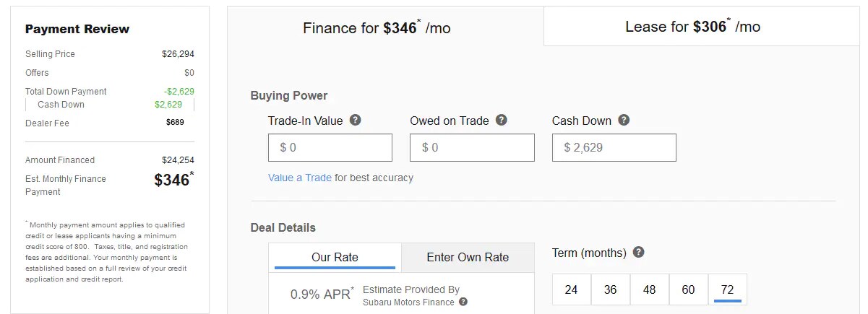Click the Cash Down row in Payment Review
This screenshot has width=868, height=314.
pyautogui.click(x=108, y=105)
